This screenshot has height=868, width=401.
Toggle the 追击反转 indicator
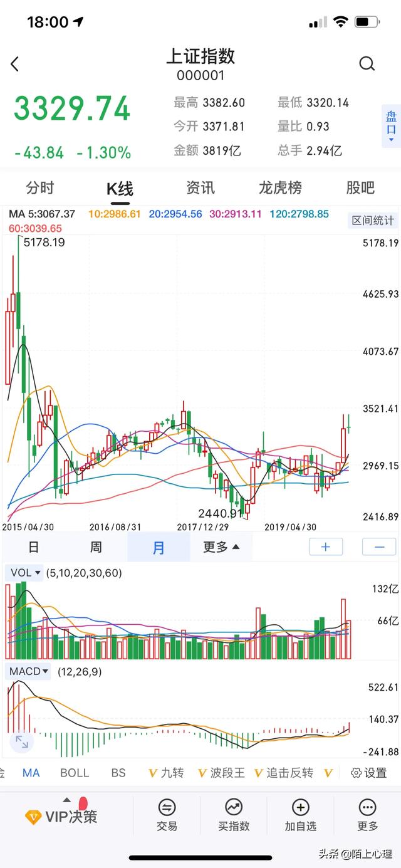284,773
